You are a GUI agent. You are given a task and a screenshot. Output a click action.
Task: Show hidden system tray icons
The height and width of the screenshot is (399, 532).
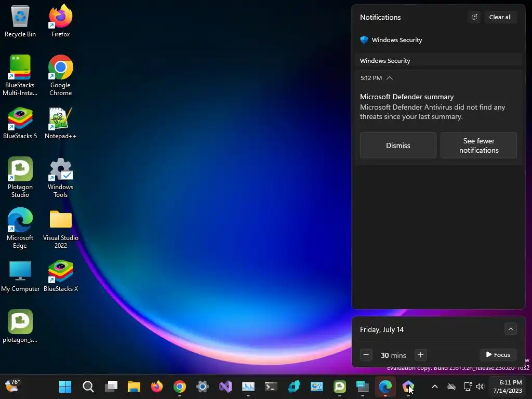435,387
